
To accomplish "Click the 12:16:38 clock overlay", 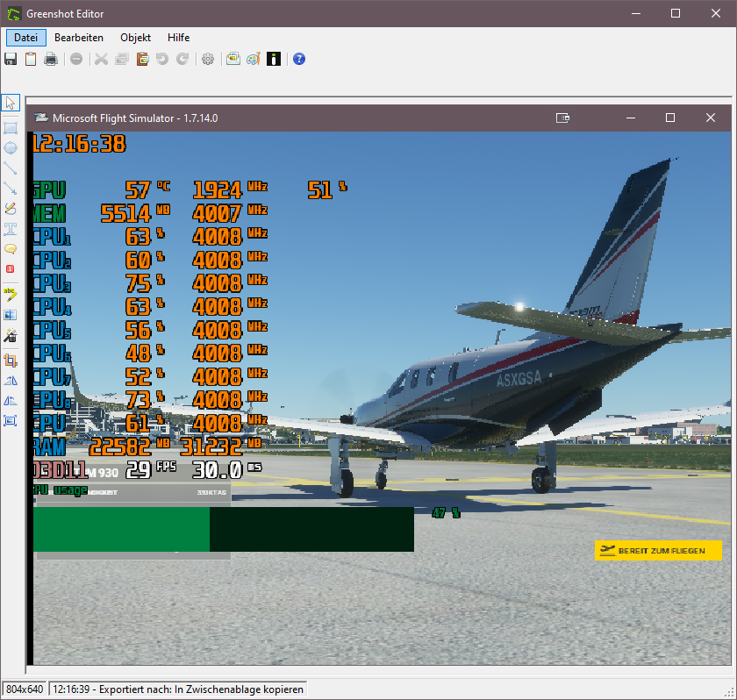I will coord(80,143).
